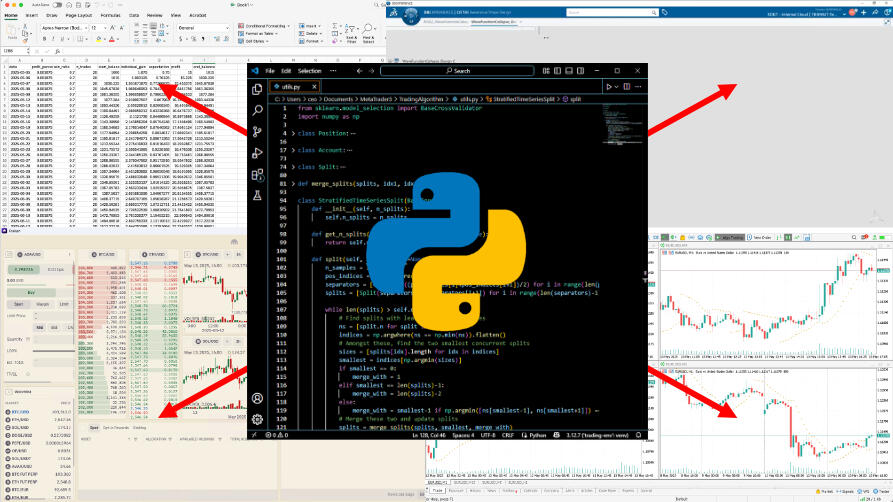Switch to Insert tab in Excel ribbon
The image size is (893, 502).
point(32,15)
